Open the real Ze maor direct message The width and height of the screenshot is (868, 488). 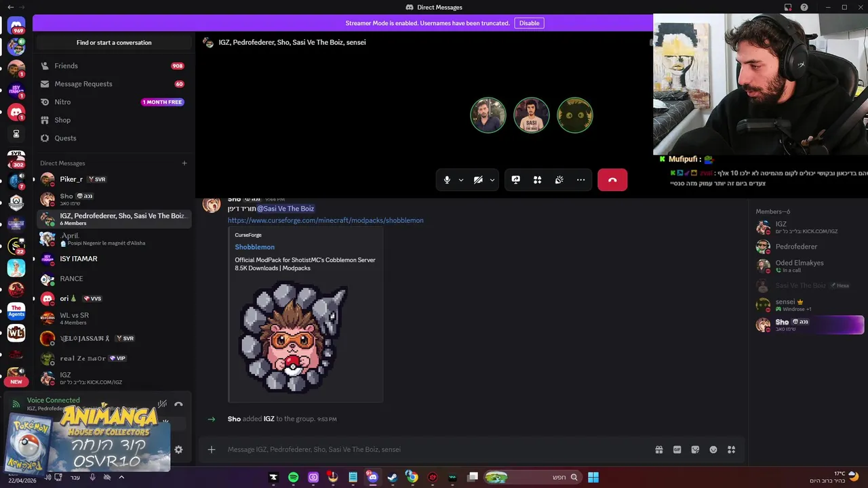(x=113, y=359)
